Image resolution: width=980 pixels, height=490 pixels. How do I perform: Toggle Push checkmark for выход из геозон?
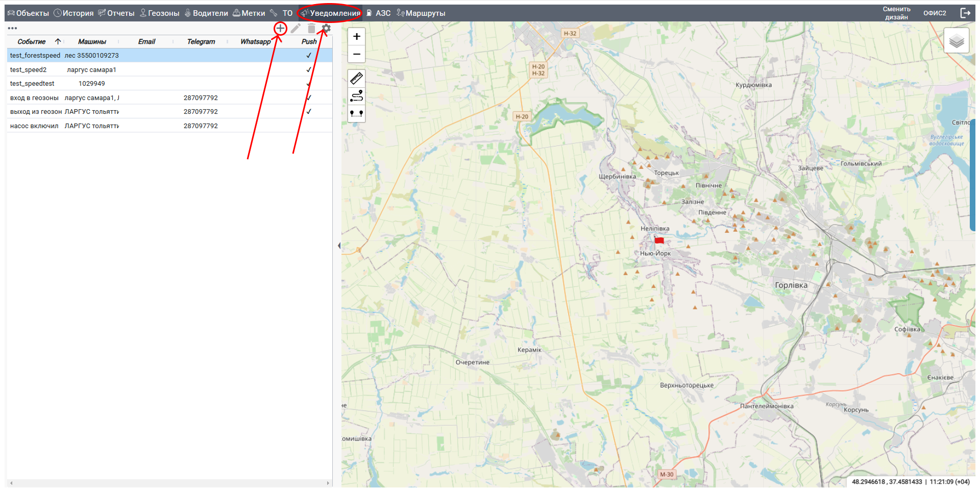309,112
